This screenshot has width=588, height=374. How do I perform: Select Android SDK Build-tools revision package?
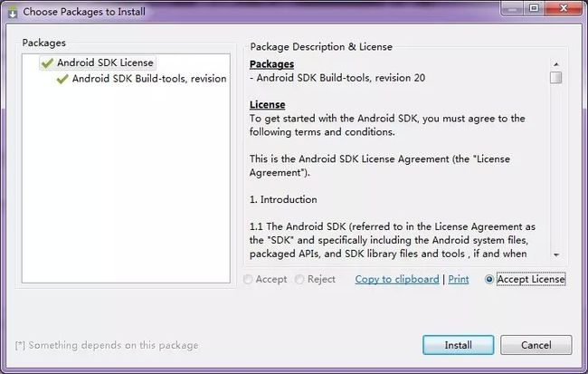(142, 79)
